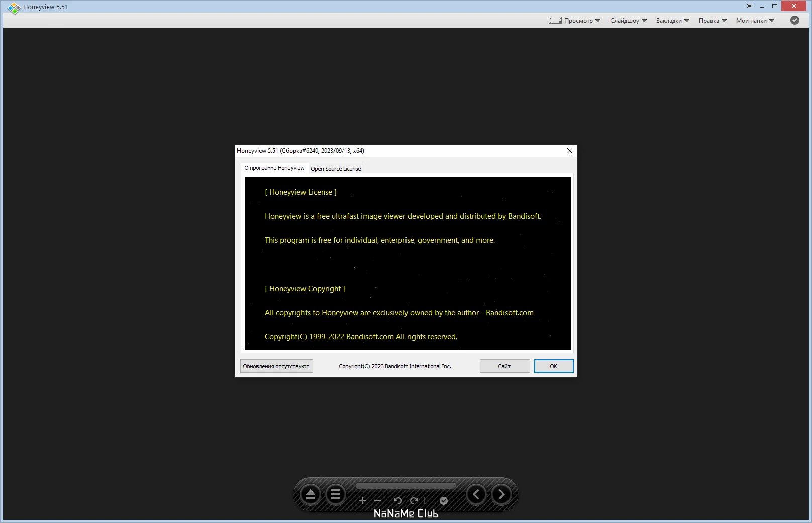Screen dimensions: 812x523
Task: Expand the Мои папки dropdown menu
Action: click(x=755, y=21)
